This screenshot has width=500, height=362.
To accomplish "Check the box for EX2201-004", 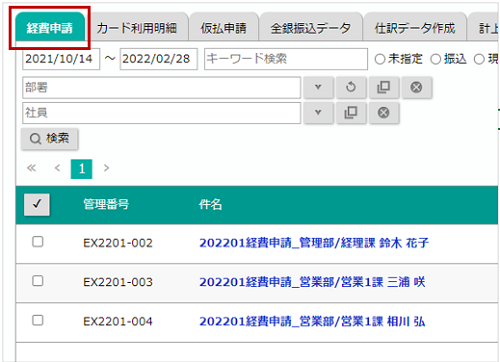I will pyautogui.click(x=38, y=320).
